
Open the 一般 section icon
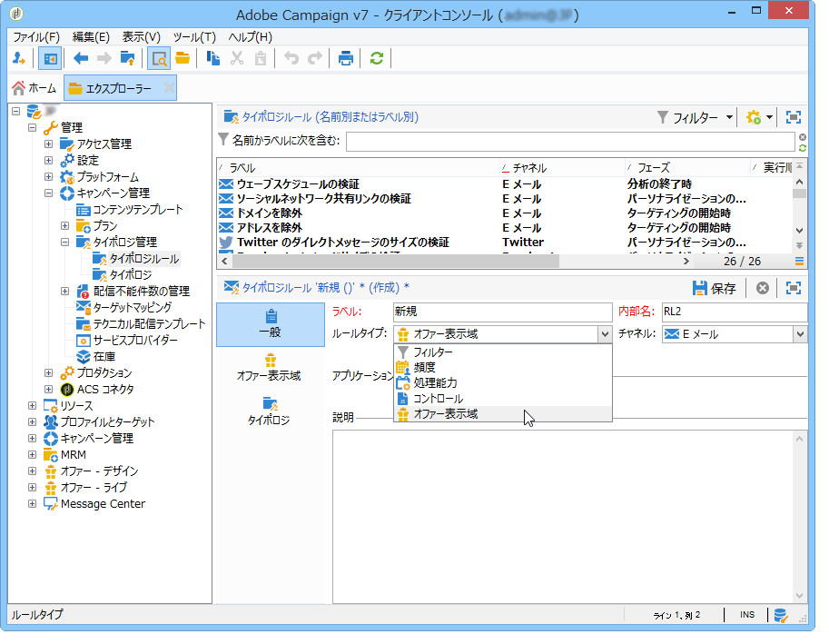(x=271, y=316)
